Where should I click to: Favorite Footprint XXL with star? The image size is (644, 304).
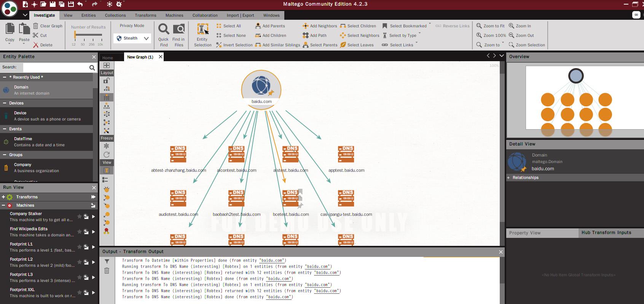[80, 293]
